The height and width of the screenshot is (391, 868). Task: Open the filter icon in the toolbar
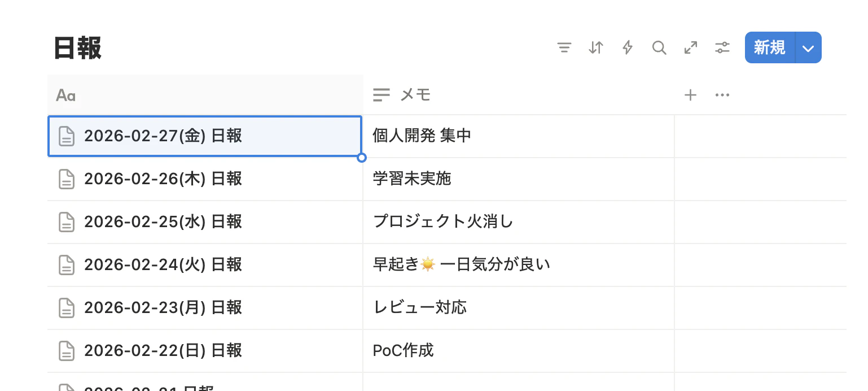pos(564,47)
